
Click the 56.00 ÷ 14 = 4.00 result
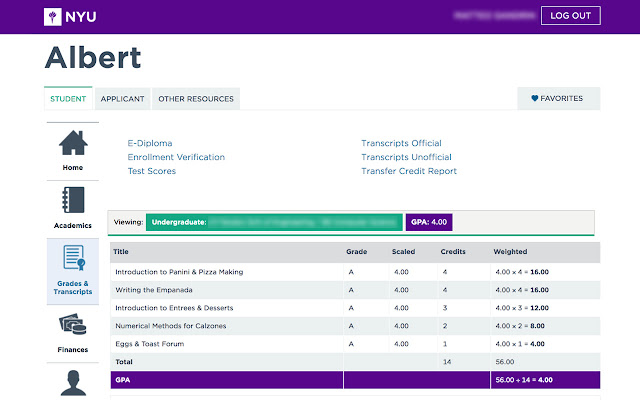(x=524, y=380)
